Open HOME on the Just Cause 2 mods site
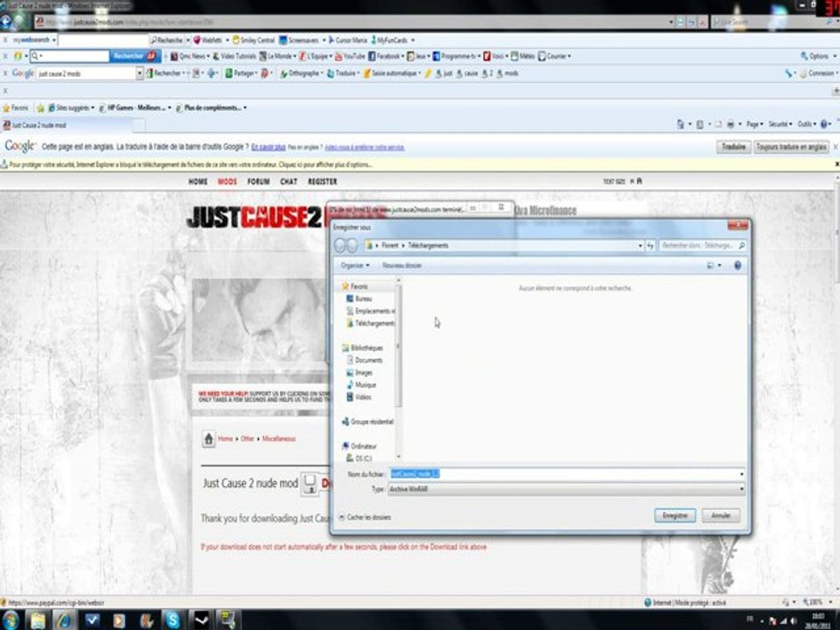 point(199,182)
